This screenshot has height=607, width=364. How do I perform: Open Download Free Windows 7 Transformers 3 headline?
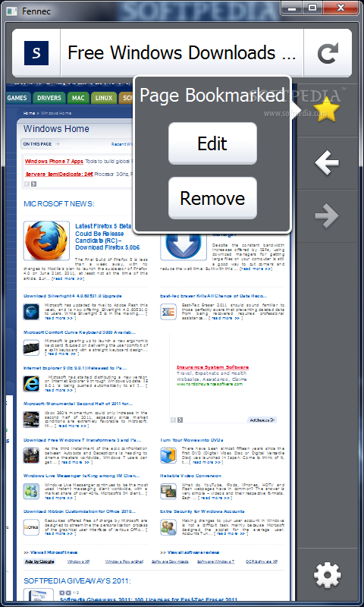click(x=82, y=440)
